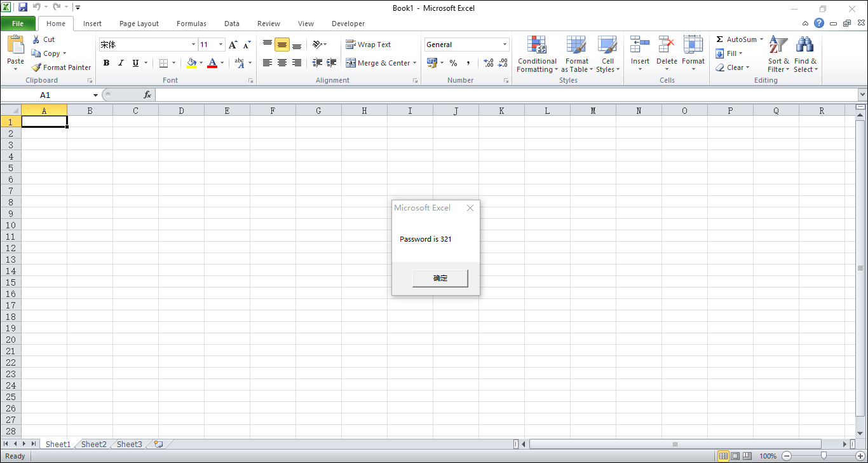
Task: Click Wrap Text
Action: pyautogui.click(x=369, y=45)
